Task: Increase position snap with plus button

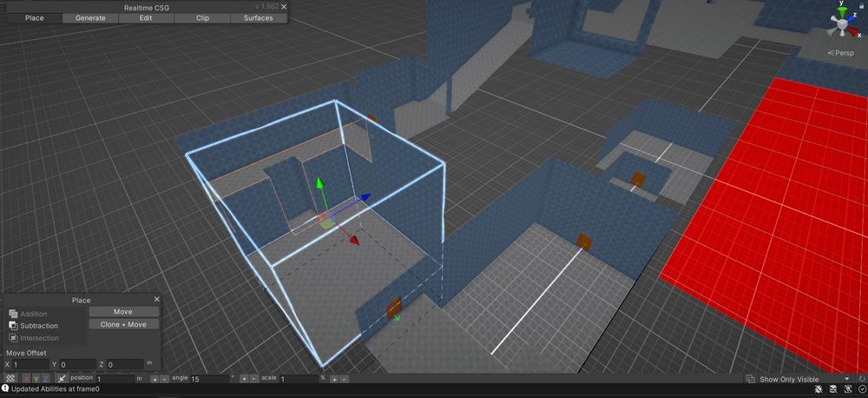Action: pos(155,379)
